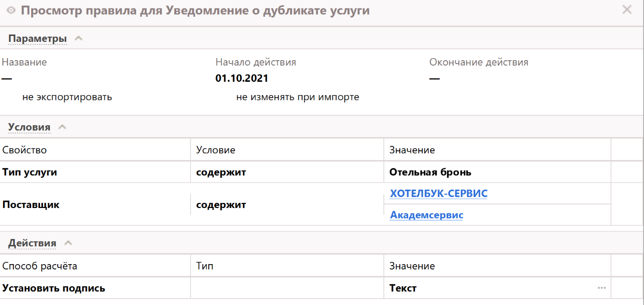Toggle the 'не изменять при импорте' option

click(x=297, y=97)
